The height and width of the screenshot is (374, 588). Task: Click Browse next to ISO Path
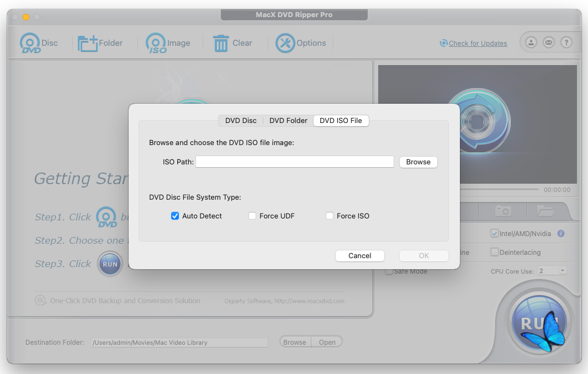pos(418,162)
